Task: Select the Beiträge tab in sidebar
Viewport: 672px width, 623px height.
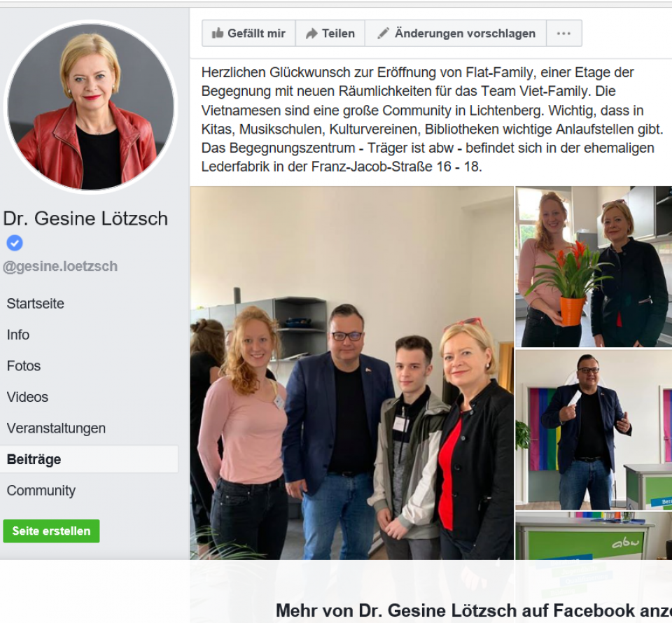Action: [x=89, y=459]
